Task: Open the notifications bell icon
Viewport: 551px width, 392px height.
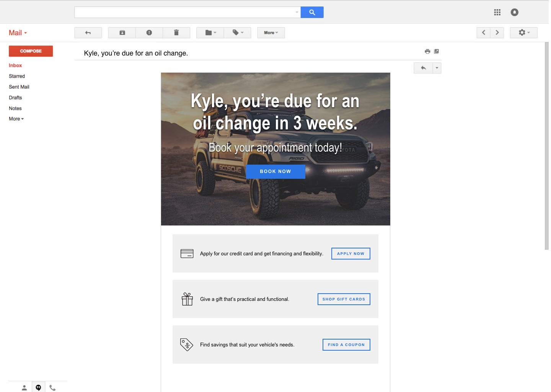Action: click(x=515, y=12)
